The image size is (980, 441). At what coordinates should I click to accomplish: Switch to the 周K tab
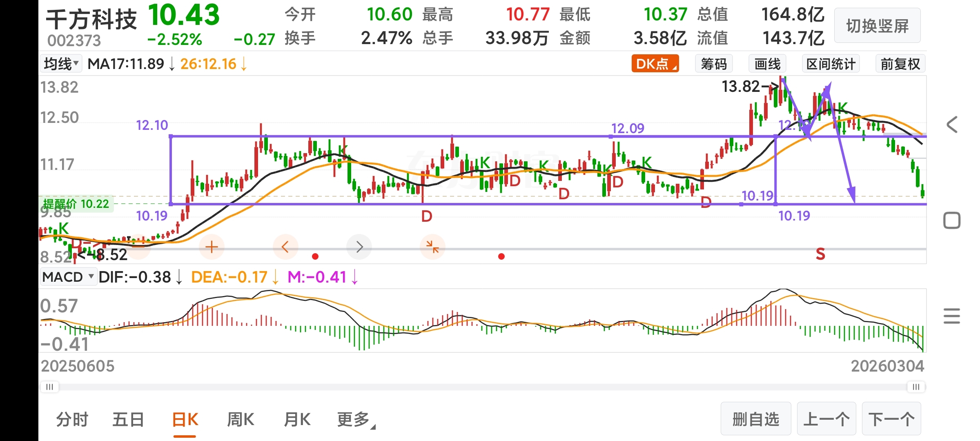click(241, 419)
